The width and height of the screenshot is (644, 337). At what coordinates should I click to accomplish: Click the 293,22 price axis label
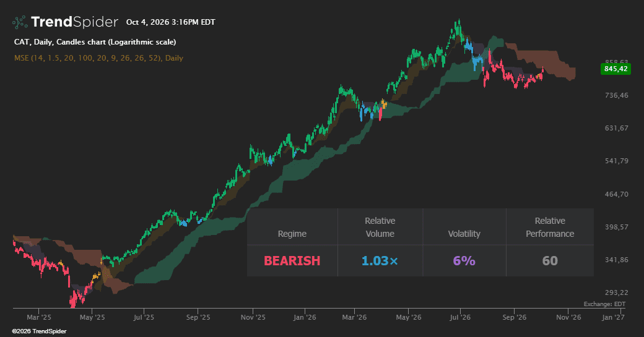point(617,292)
